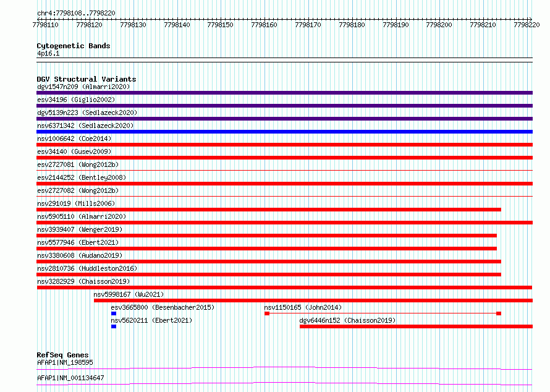The height and width of the screenshot is (392, 550).
Task: Click the AFAP1|NM_198595 magenta transcript line
Action: pos(284,368)
